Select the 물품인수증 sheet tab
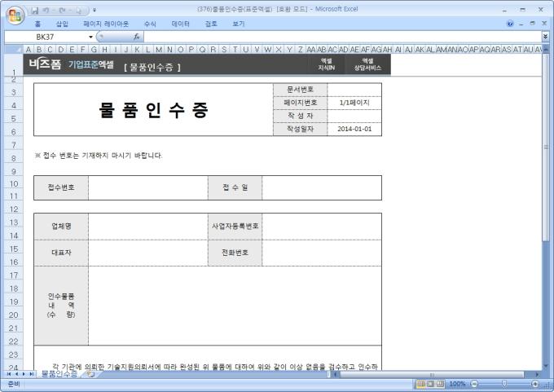Screen dimensions: 554x392 pyautogui.click(x=59, y=374)
